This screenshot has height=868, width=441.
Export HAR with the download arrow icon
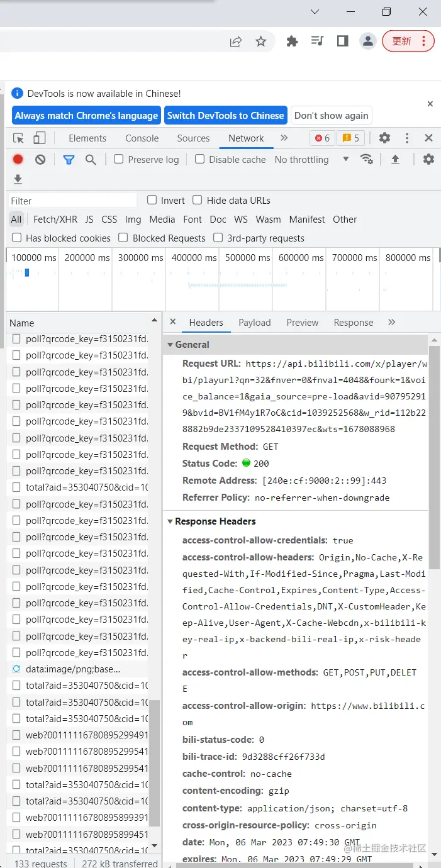coord(18,180)
